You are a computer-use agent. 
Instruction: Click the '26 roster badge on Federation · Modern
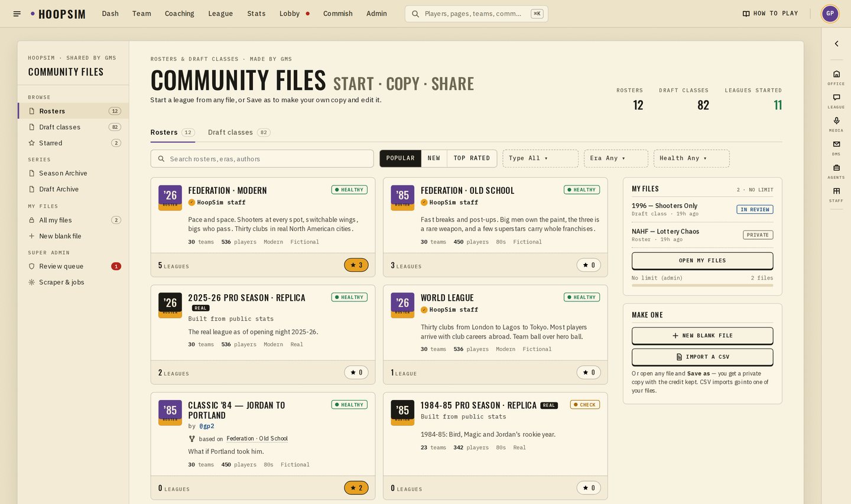(170, 198)
